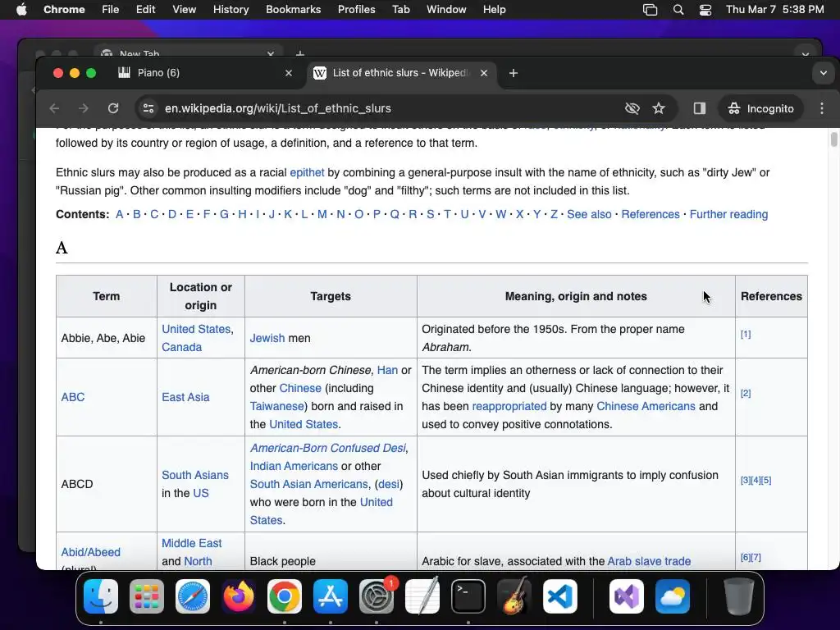840x630 pixels.
Task: Close the List of ethnic slurs tab
Action: tap(484, 73)
